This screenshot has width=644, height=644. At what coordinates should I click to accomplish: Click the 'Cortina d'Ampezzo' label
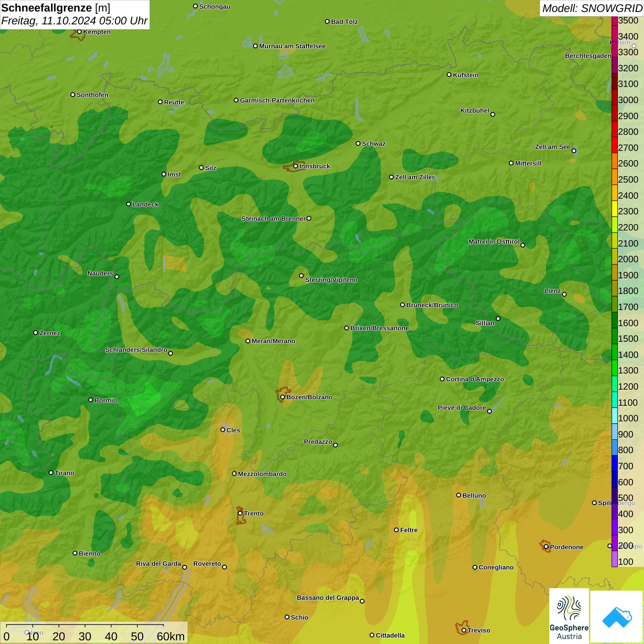[x=475, y=379]
